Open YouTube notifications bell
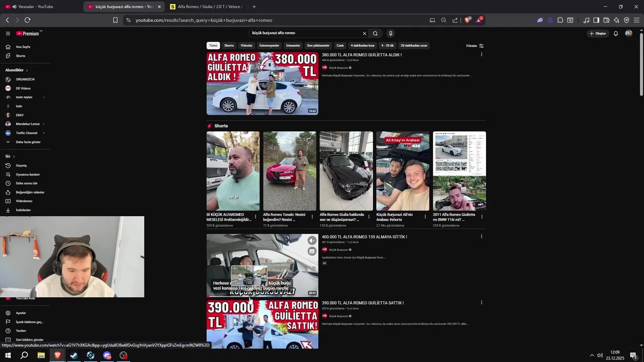This screenshot has height=362, width=644. click(x=615, y=34)
